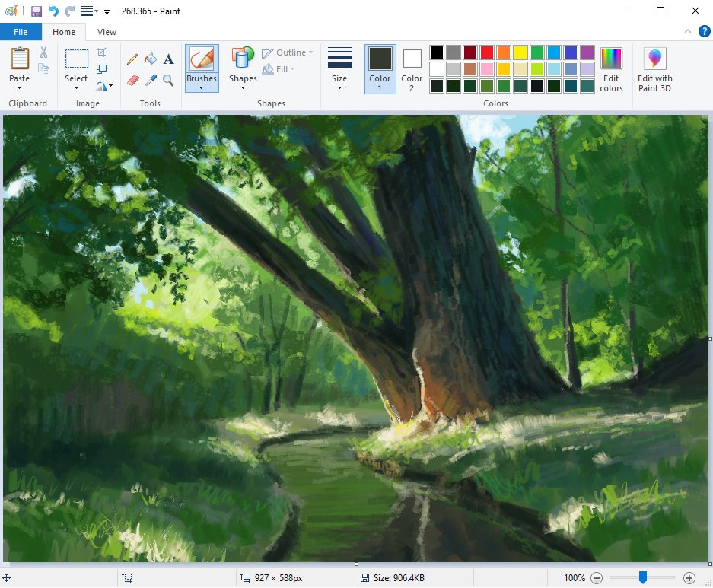
Task: Pick the pink color swatch
Action: tap(487, 69)
